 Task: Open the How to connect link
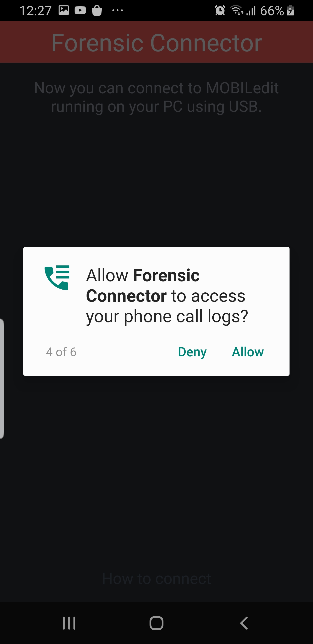[x=157, y=579]
